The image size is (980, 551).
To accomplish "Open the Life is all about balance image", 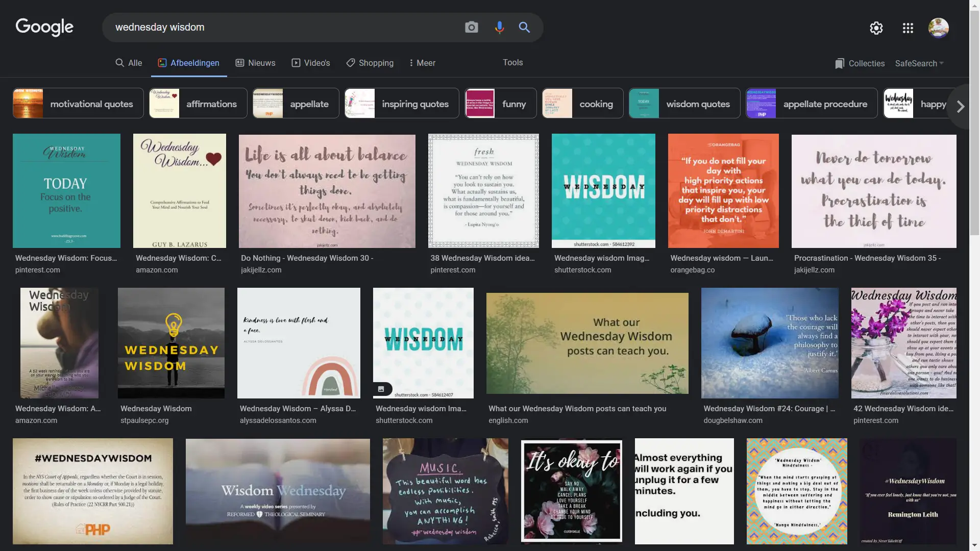I will click(327, 191).
